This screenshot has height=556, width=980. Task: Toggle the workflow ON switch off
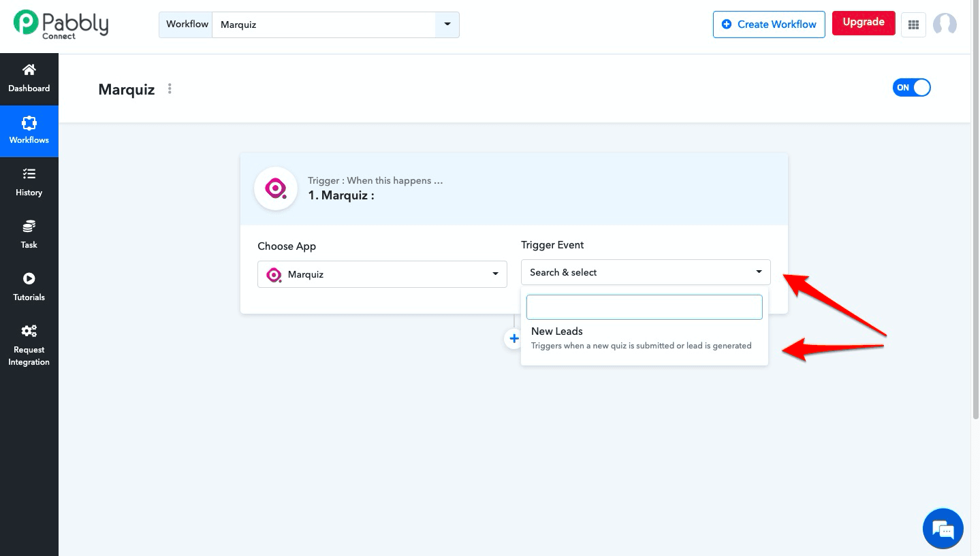point(911,88)
